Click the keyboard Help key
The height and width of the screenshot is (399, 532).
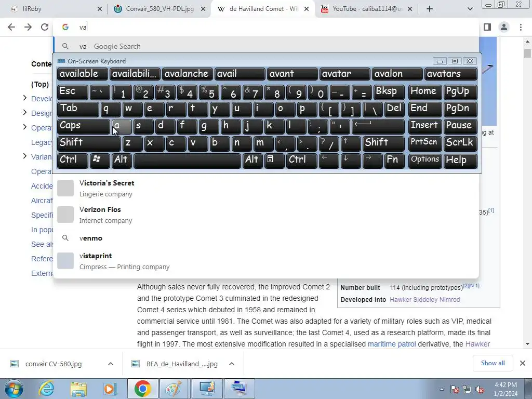click(x=460, y=161)
